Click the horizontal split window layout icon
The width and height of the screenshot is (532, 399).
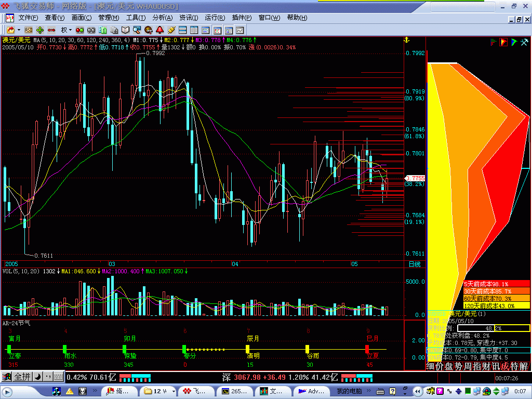[182, 30]
